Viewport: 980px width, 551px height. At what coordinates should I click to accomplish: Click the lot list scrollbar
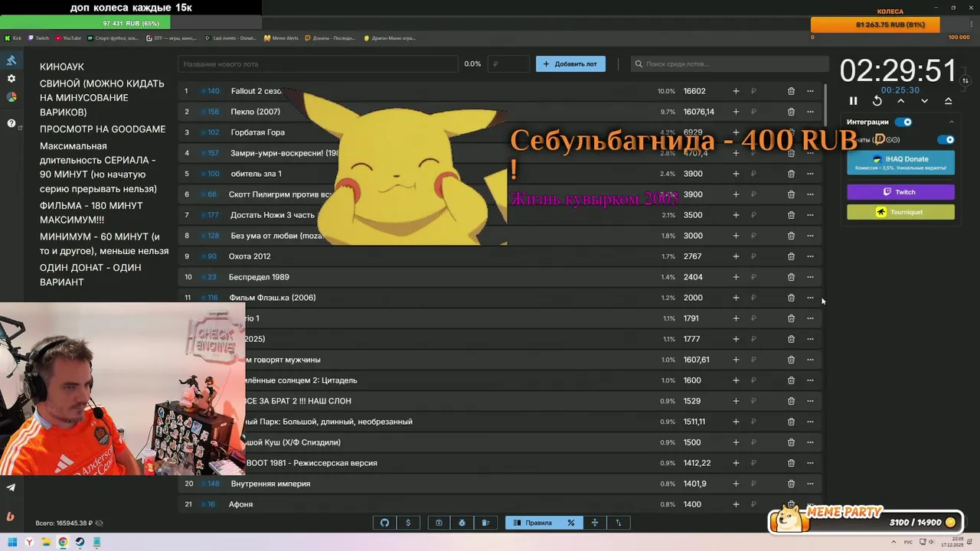825,106
